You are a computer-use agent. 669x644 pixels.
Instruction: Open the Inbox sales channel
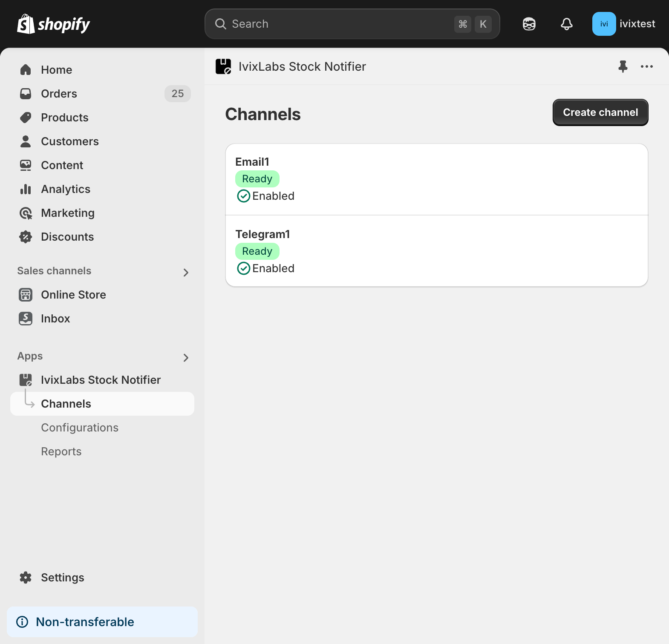pyautogui.click(x=102, y=319)
